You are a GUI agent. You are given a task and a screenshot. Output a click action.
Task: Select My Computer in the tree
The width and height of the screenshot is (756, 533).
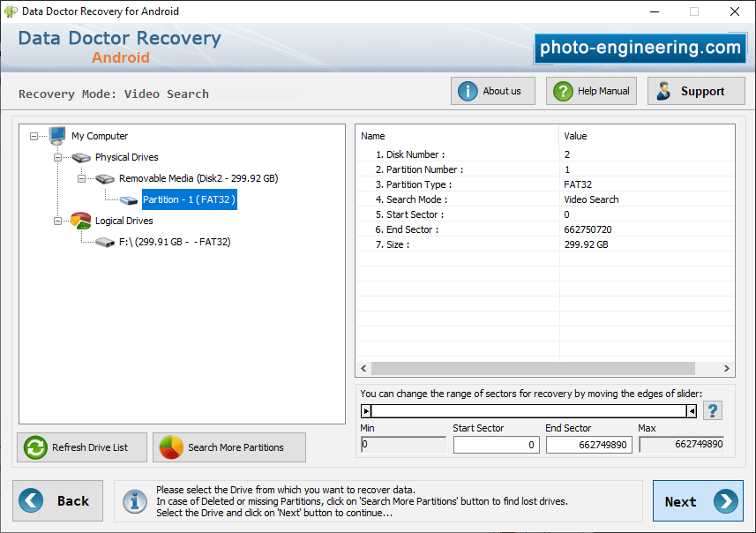point(100,136)
